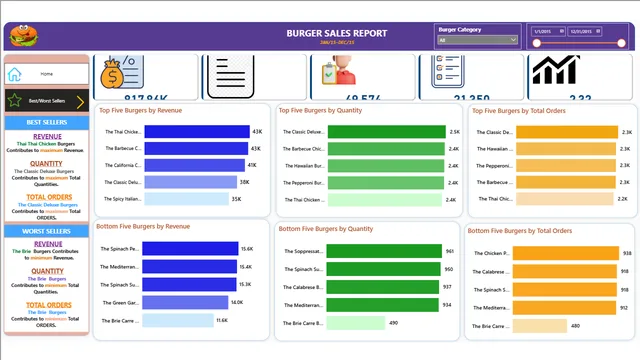This screenshot has width=640, height=360.
Task: Click REVENUE heading under Best Sellers
Action: [x=47, y=137]
